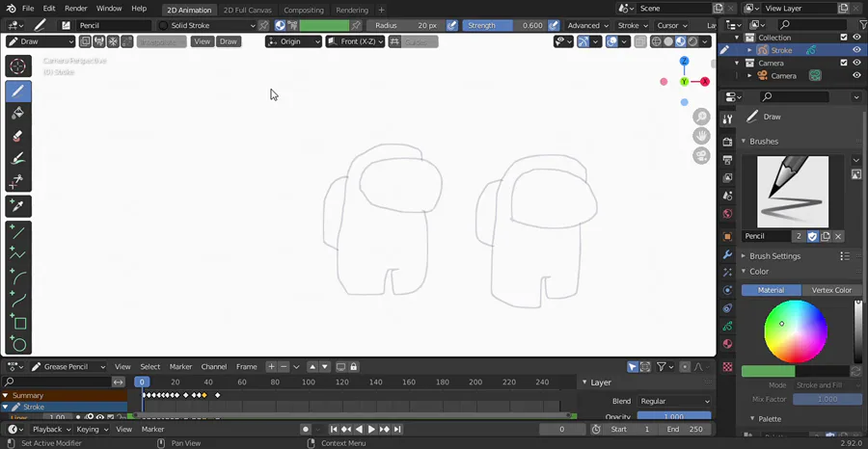Select the Polyline tool

pyautogui.click(x=18, y=254)
